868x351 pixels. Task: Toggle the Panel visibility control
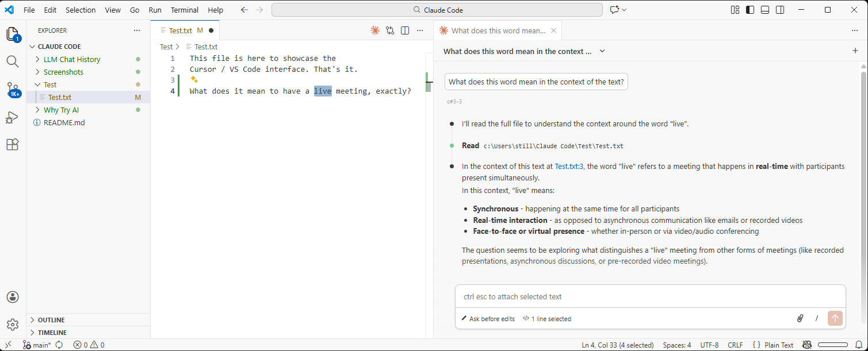coord(764,9)
